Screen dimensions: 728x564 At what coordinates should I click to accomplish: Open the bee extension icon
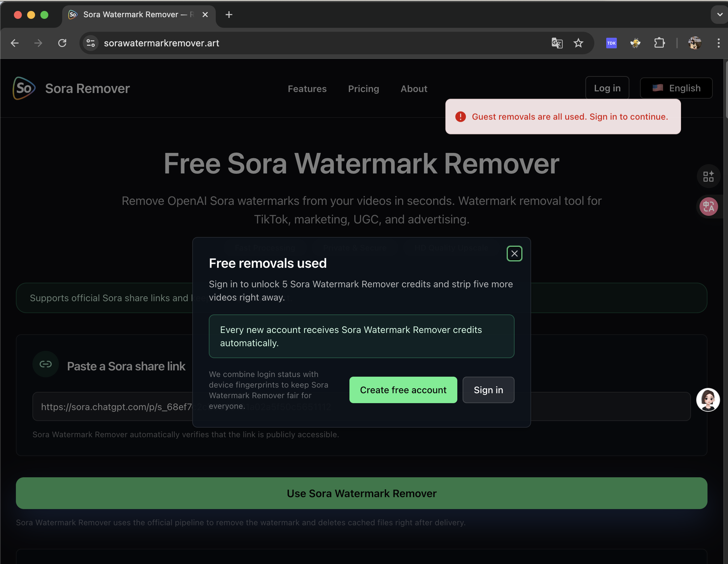coord(635,43)
